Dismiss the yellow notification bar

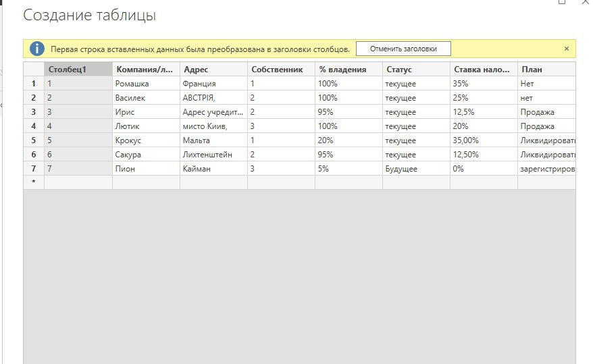click(x=566, y=49)
